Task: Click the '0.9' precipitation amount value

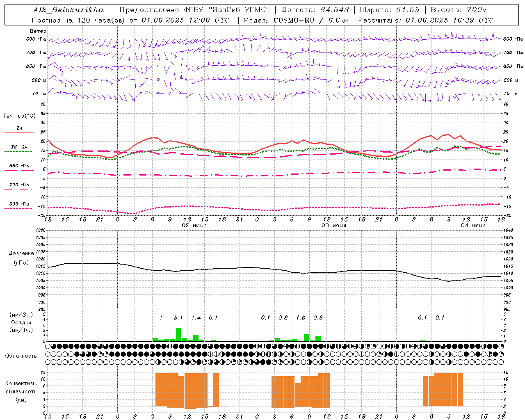Action: coord(318,317)
